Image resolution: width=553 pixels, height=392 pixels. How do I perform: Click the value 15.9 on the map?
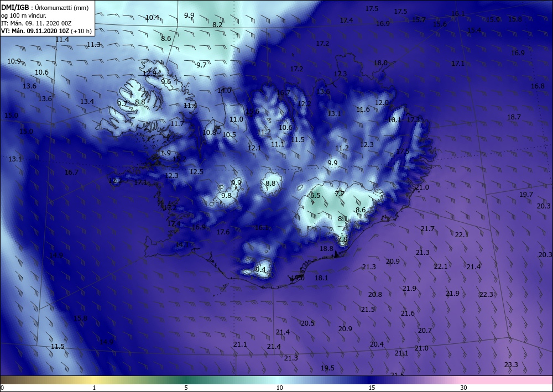pyautogui.click(x=493, y=20)
